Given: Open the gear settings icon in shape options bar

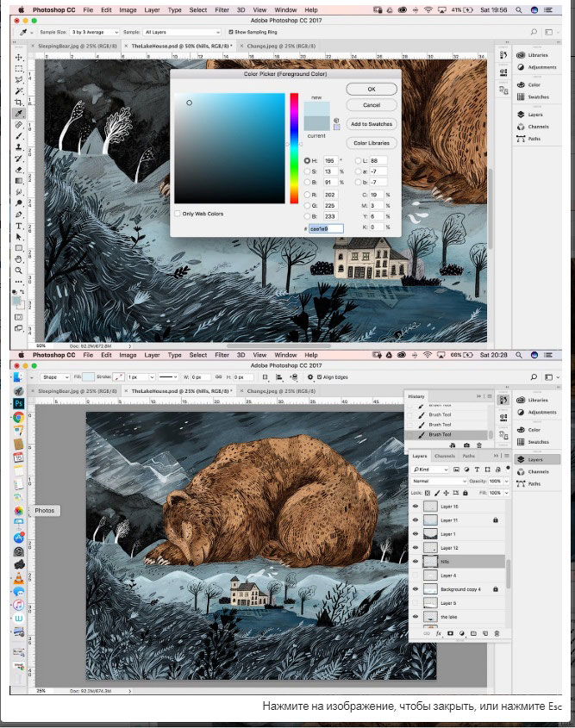Looking at the screenshot, I should [x=310, y=377].
